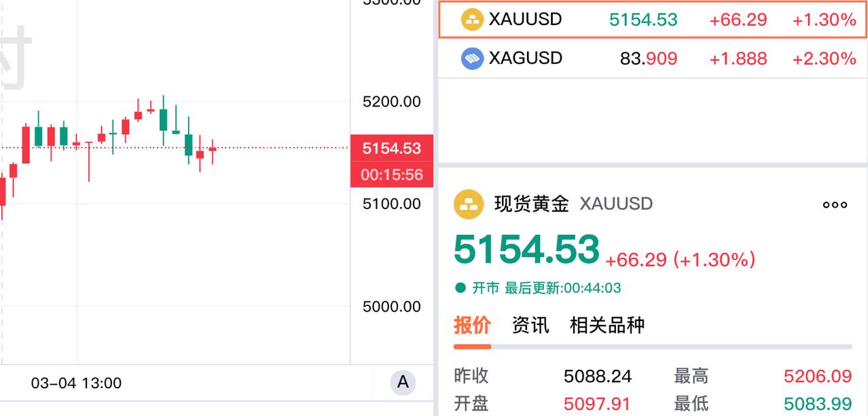The width and height of the screenshot is (868, 416).
Task: Click the 5154.53 price axis label
Action: click(x=392, y=148)
